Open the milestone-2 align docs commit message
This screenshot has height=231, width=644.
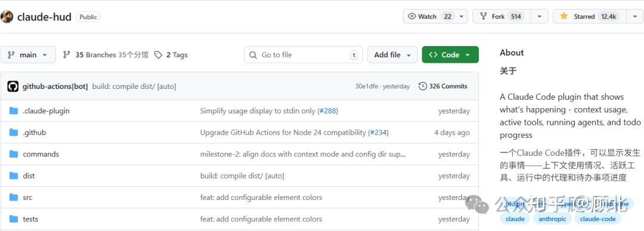tap(303, 154)
